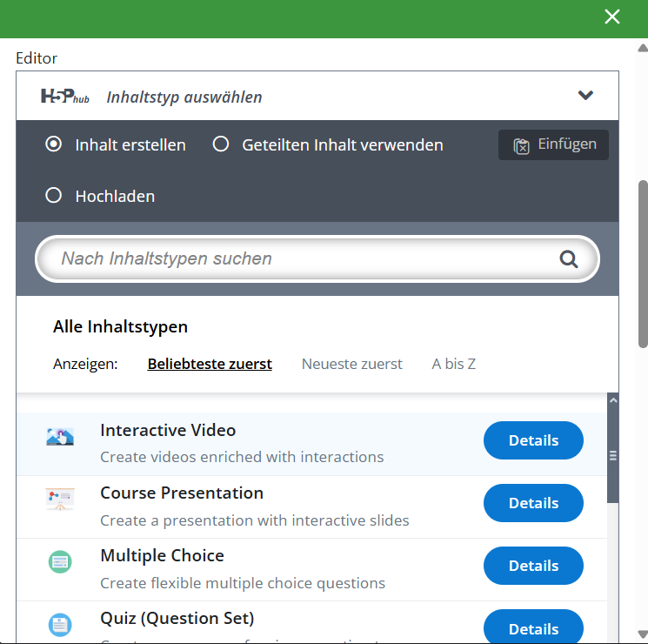
Task: Select the Inhalt erstellen radio button
Action: [x=54, y=144]
